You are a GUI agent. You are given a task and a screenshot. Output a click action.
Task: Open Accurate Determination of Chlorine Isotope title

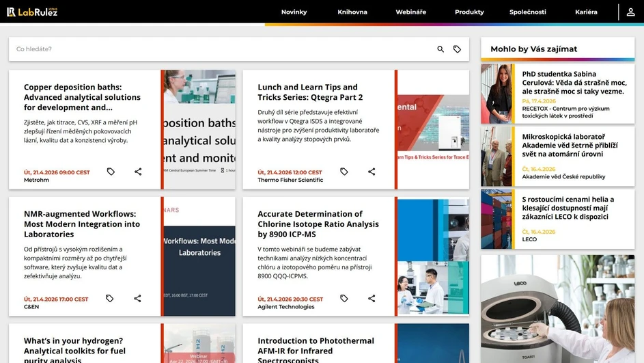point(318,224)
